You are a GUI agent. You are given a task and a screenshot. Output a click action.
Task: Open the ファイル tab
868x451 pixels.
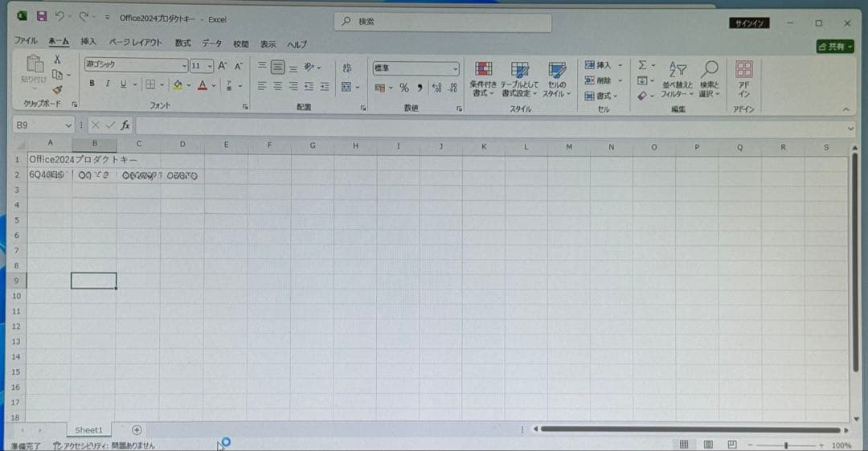pos(26,40)
